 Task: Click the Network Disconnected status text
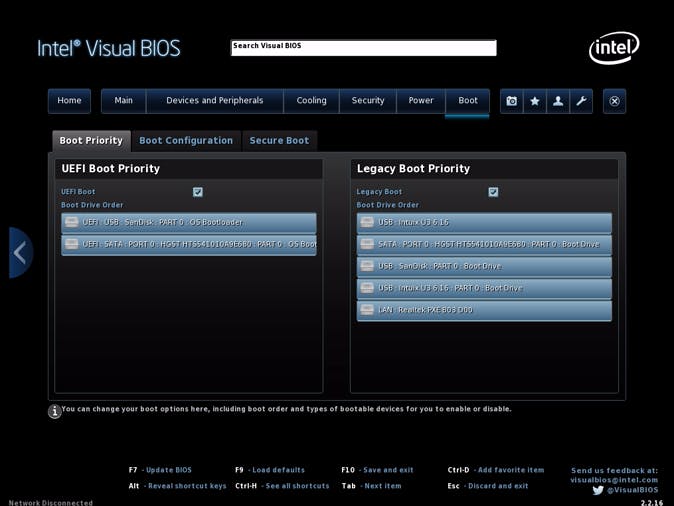tap(50, 503)
